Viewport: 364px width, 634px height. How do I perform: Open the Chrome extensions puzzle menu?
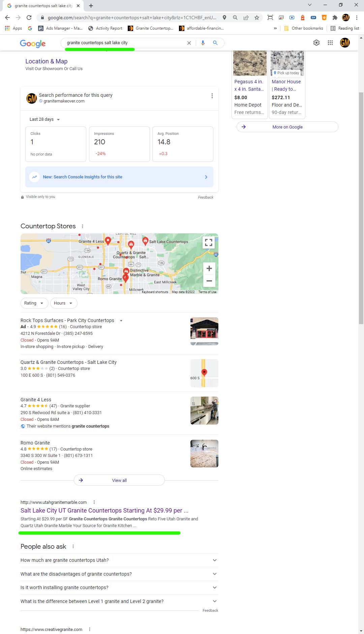[335, 18]
